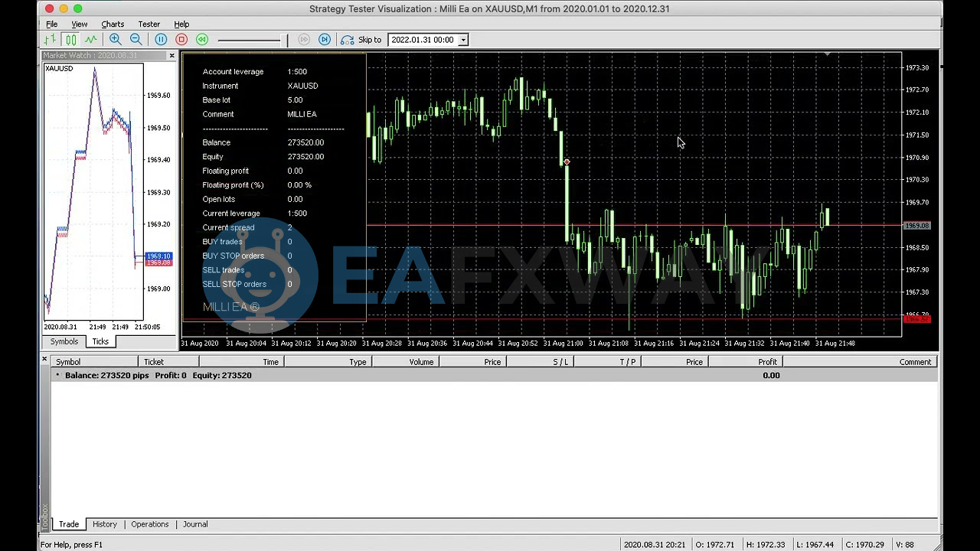Open the Journal tab
The height and width of the screenshot is (551, 980).
pos(195,524)
